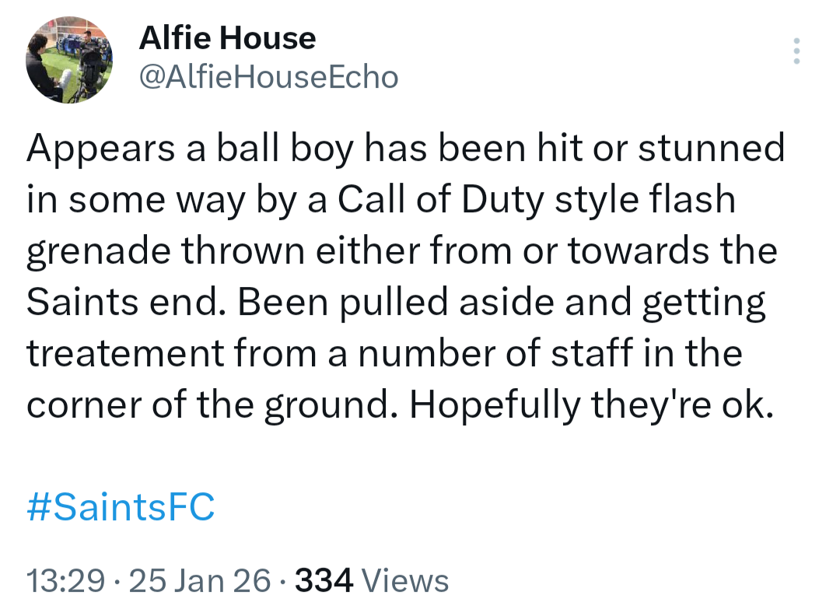This screenshot has height=616, width=840.
Task: Go to the @AlfieHouseEcho handle
Action: [x=268, y=77]
